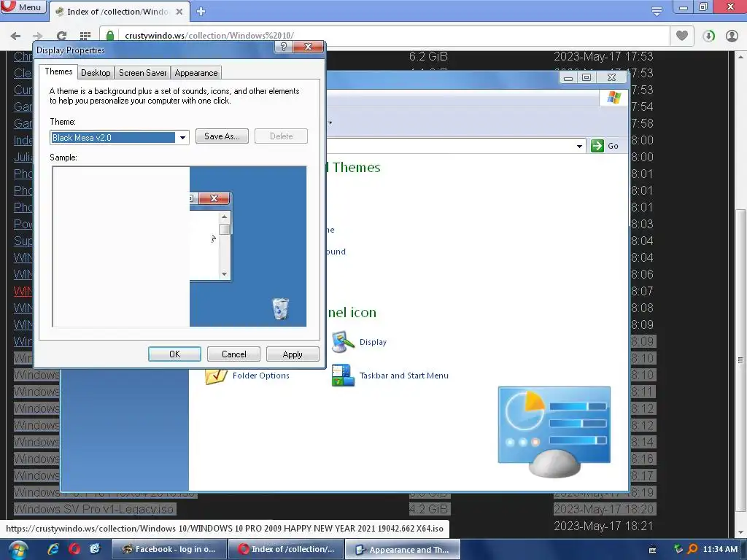Image resolution: width=747 pixels, height=560 pixels.
Task: Open the Speed Dial grid icon
Action: point(85,36)
